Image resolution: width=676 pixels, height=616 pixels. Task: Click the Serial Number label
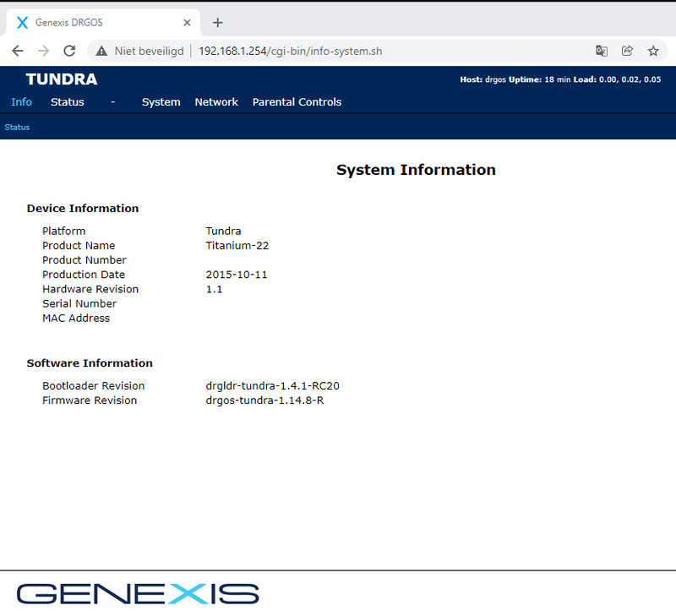[x=79, y=303]
